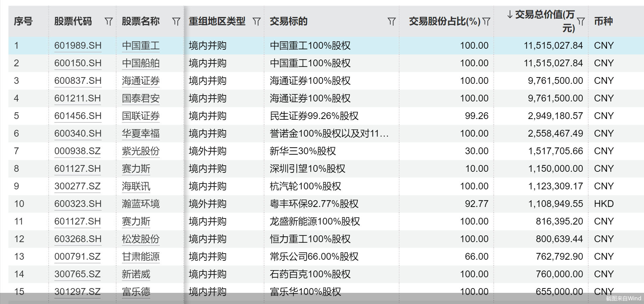Select value 762,792.90
The image size is (644, 304).
coord(560,257)
